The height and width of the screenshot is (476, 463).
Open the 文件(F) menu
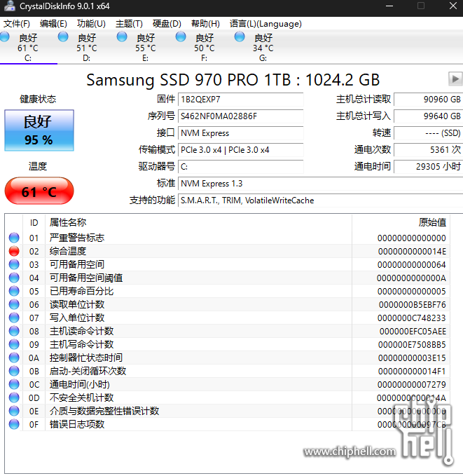(16, 24)
